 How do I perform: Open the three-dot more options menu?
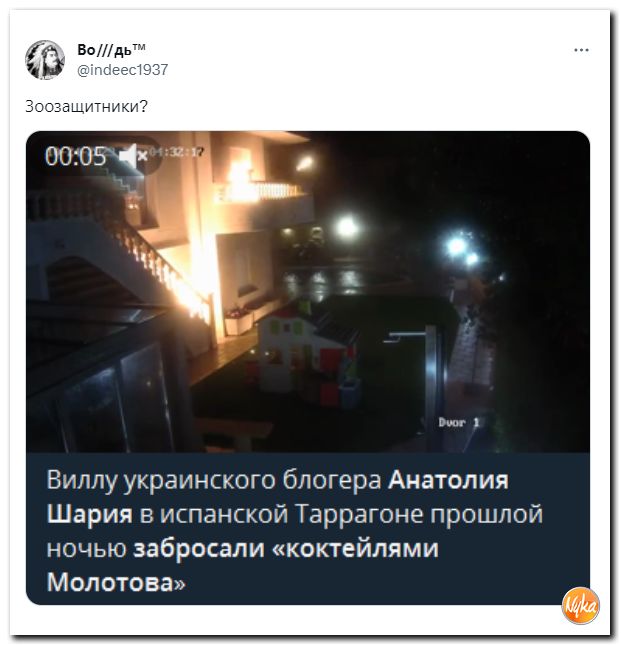(581, 50)
